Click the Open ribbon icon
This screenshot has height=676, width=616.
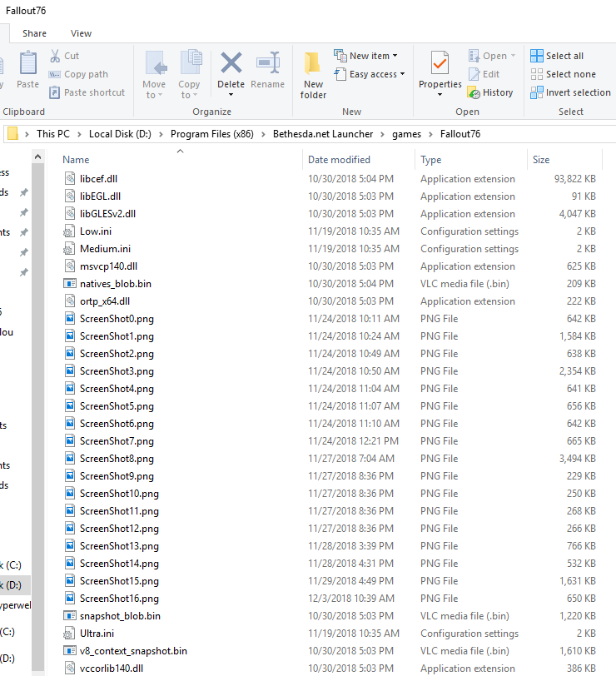(x=474, y=56)
